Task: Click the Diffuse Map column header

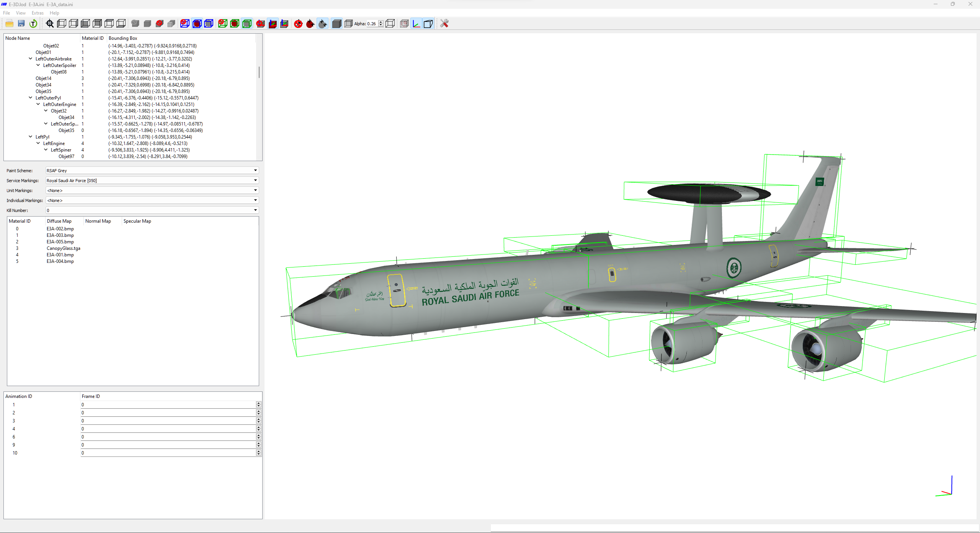Action: (x=64, y=221)
